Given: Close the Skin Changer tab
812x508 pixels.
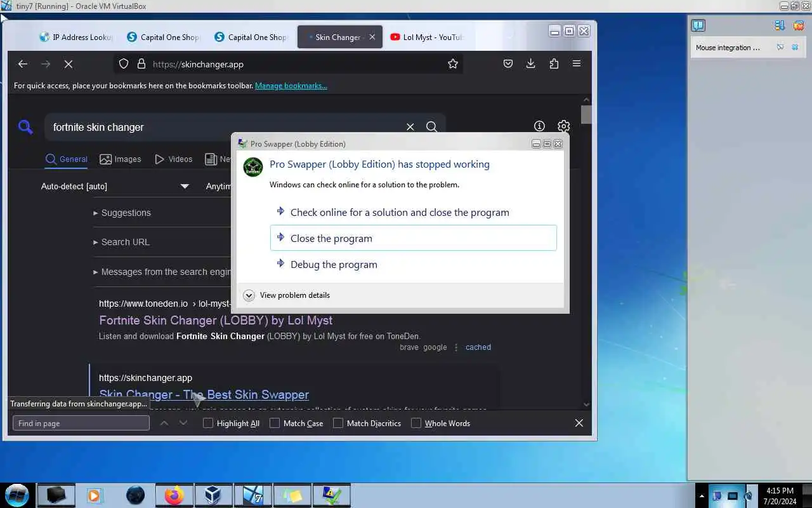Looking at the screenshot, I should tap(372, 37).
